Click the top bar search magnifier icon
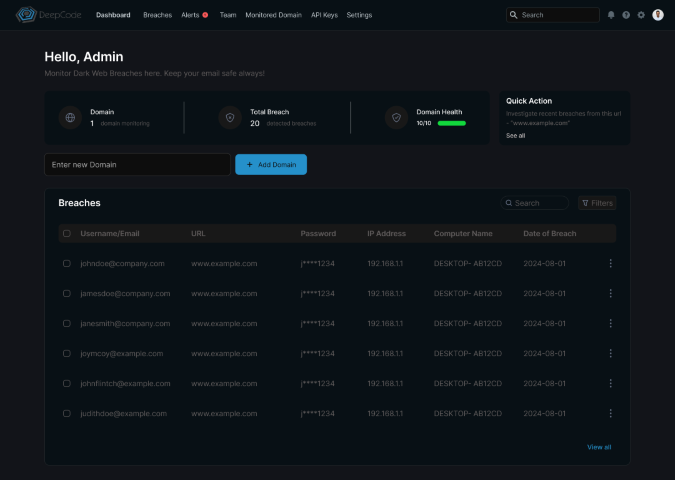The width and height of the screenshot is (675, 480). coord(514,15)
